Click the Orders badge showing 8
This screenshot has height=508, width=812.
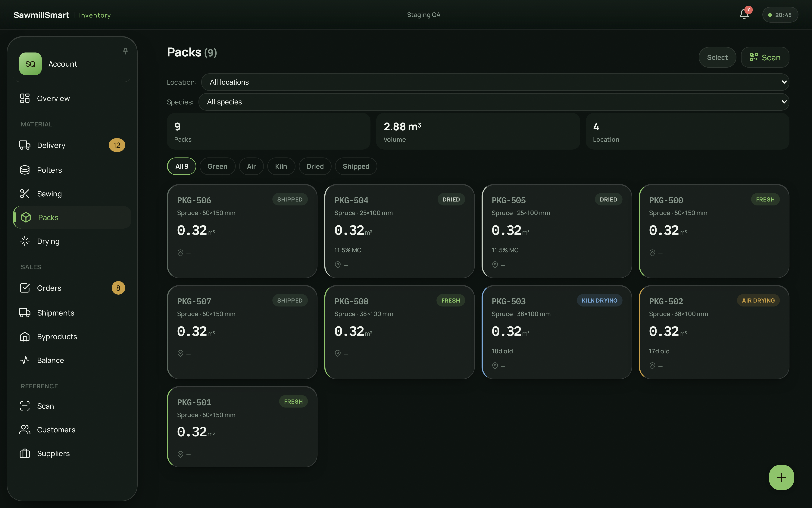(x=118, y=288)
